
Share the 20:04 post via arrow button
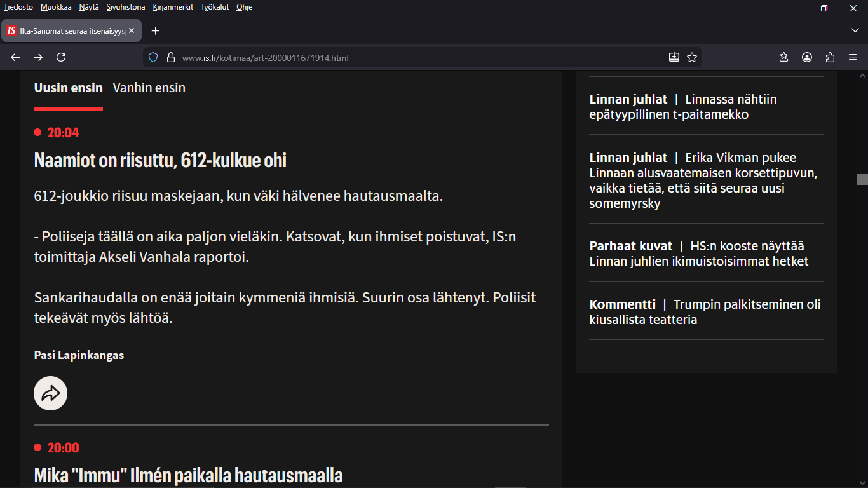coord(50,393)
